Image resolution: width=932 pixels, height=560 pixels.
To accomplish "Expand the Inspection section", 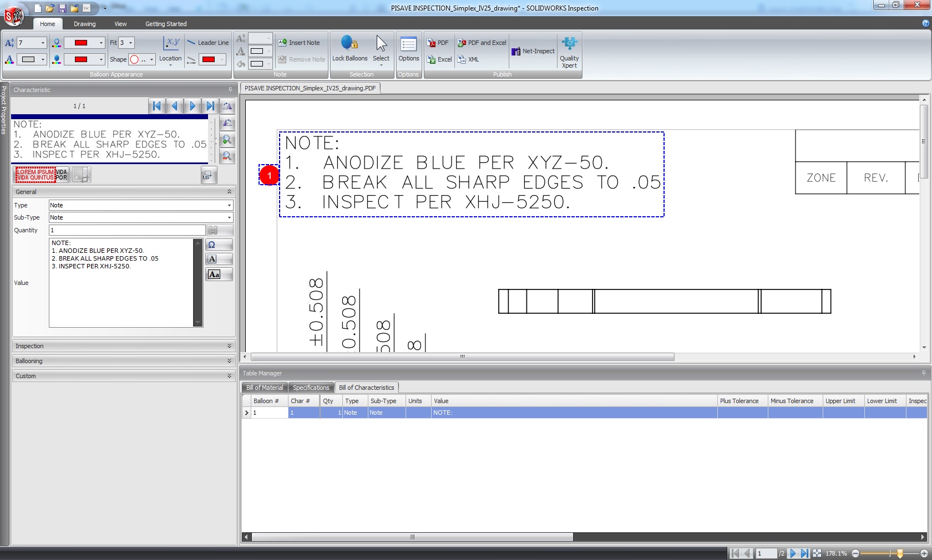I will [229, 346].
